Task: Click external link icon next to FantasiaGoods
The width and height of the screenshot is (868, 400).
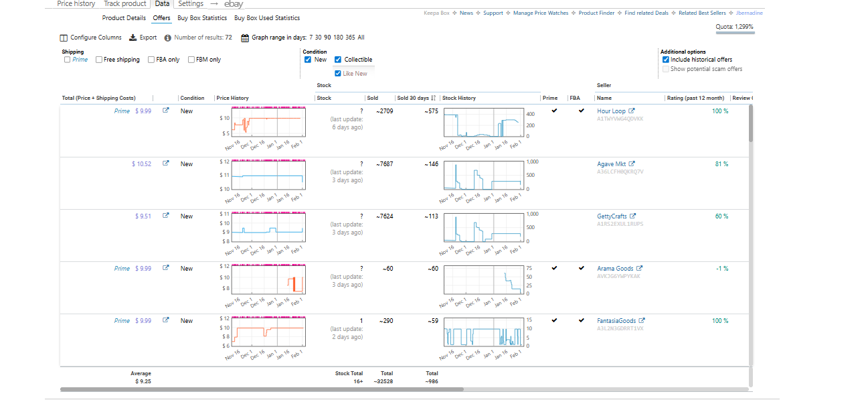Action: coord(642,321)
